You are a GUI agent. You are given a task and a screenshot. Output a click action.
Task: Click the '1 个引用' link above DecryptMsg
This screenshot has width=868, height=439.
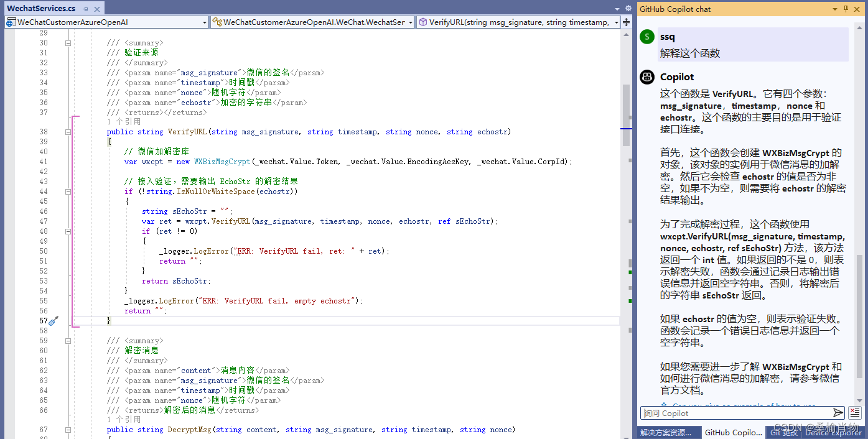coord(124,420)
